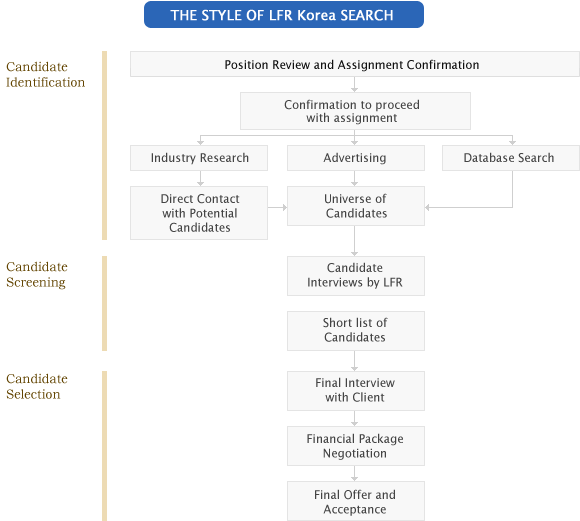Click the Final Interview with Client box
The height and width of the screenshot is (521, 580).
click(x=355, y=391)
